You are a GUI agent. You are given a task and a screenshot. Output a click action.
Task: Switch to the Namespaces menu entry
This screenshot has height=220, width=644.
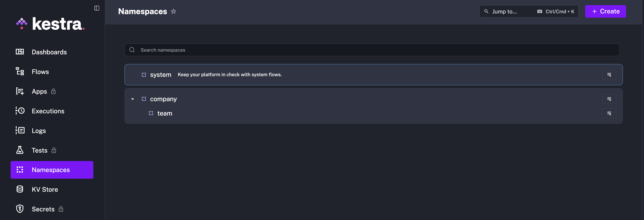point(51,170)
